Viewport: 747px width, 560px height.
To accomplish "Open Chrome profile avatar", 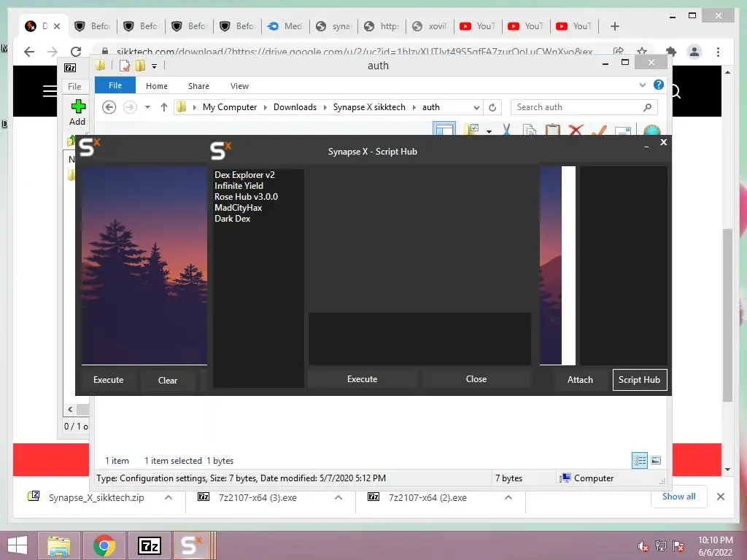I will 694,52.
